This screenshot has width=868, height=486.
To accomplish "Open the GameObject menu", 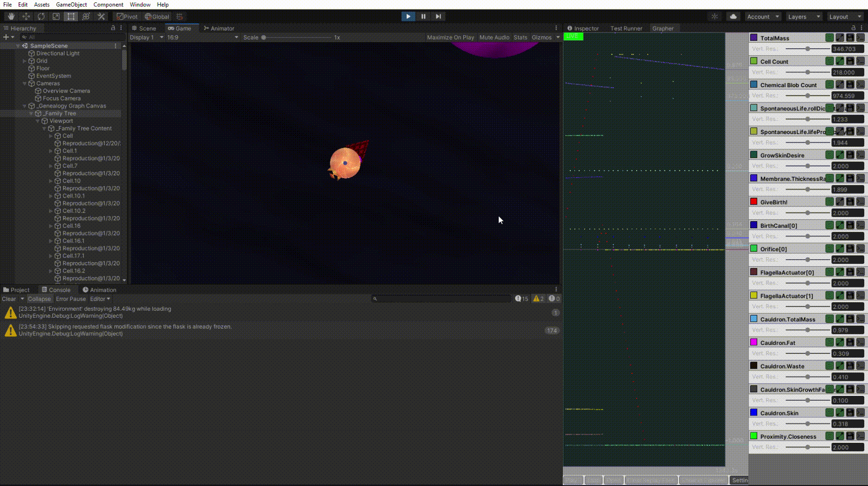I will [71, 4].
